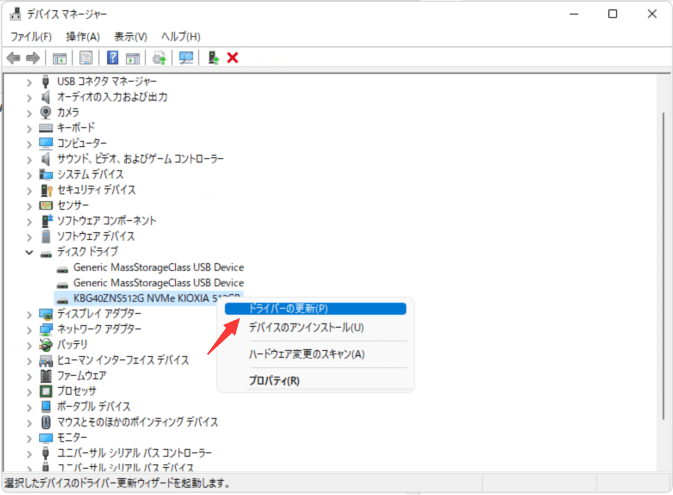Click the action pane toolbar icon
Image resolution: width=673 pixels, height=495 pixels.
(133, 58)
